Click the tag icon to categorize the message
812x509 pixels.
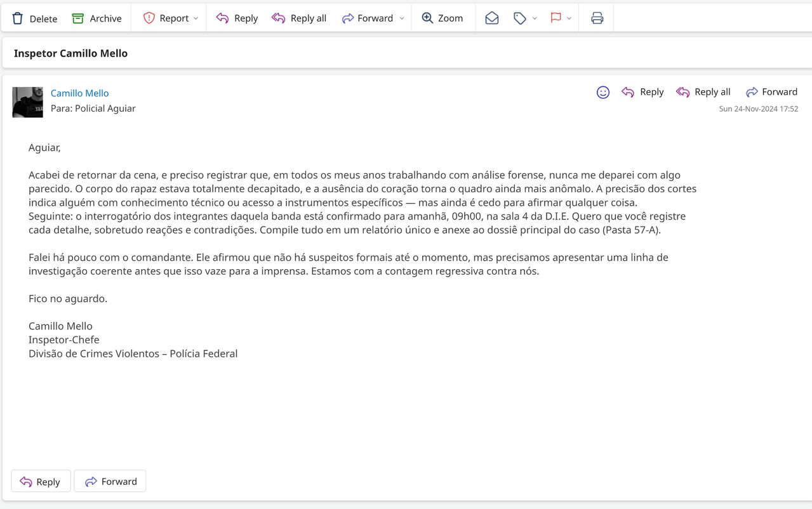[520, 18]
